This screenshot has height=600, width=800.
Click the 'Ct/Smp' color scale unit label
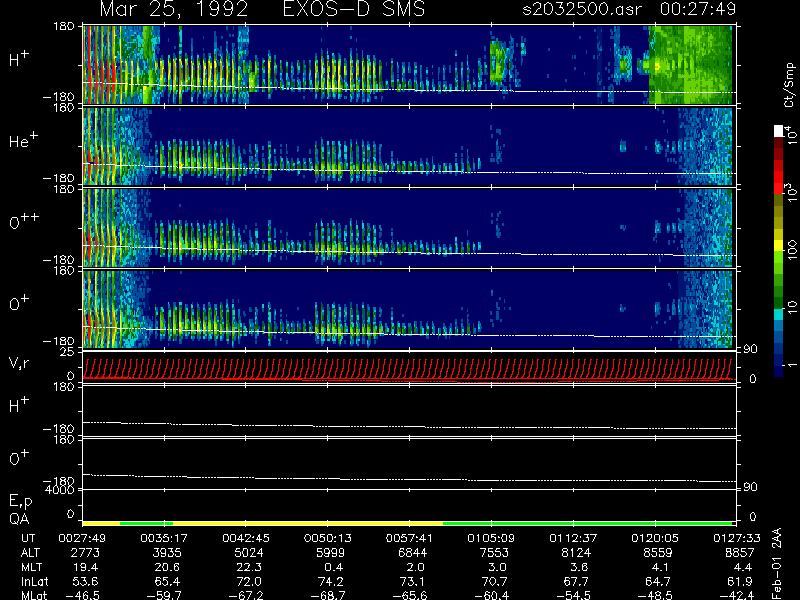[x=789, y=85]
